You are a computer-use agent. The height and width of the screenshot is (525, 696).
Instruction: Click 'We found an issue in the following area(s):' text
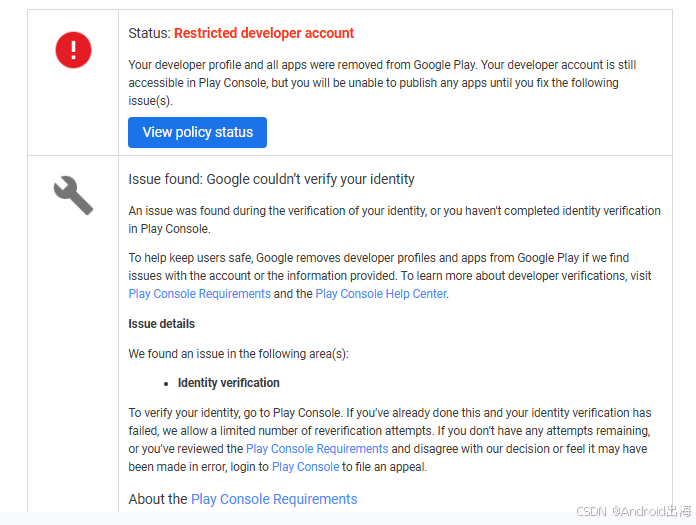(x=238, y=354)
